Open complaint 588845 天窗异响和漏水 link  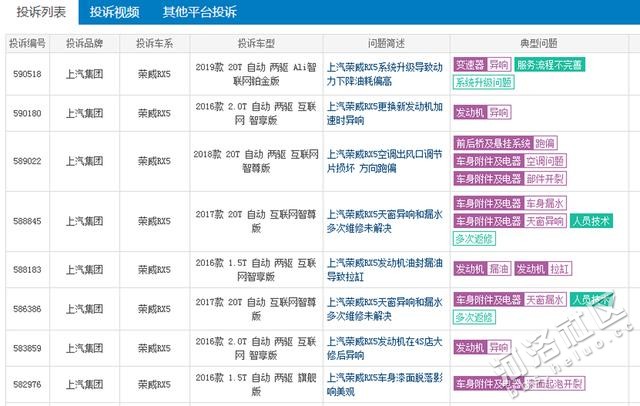384,221
